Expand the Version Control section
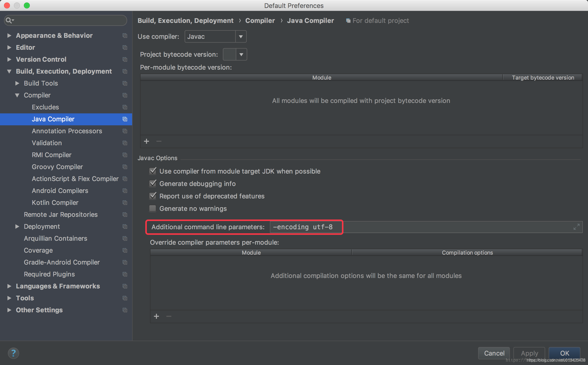This screenshot has height=365, width=588. point(9,59)
